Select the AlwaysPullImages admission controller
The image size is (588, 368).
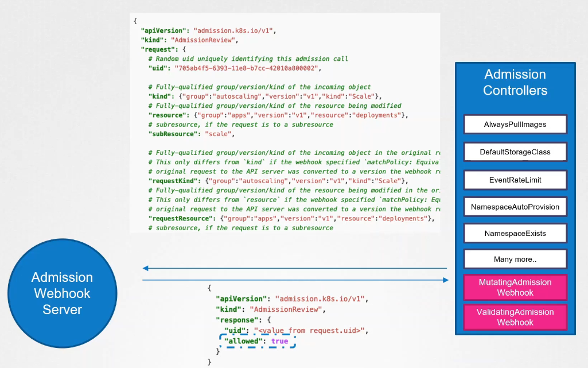pyautogui.click(x=515, y=123)
